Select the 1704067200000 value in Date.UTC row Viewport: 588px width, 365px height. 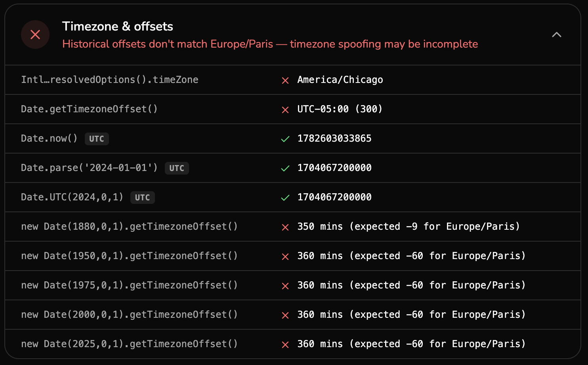pos(334,197)
